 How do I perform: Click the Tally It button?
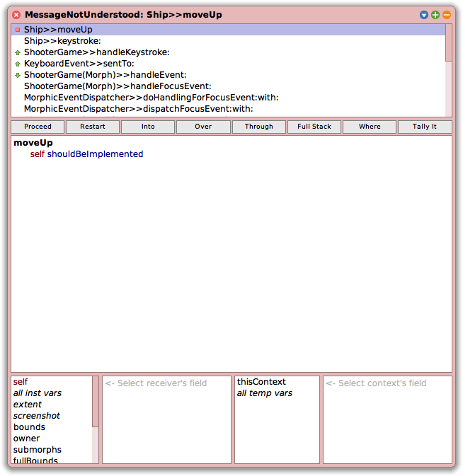[x=425, y=127]
